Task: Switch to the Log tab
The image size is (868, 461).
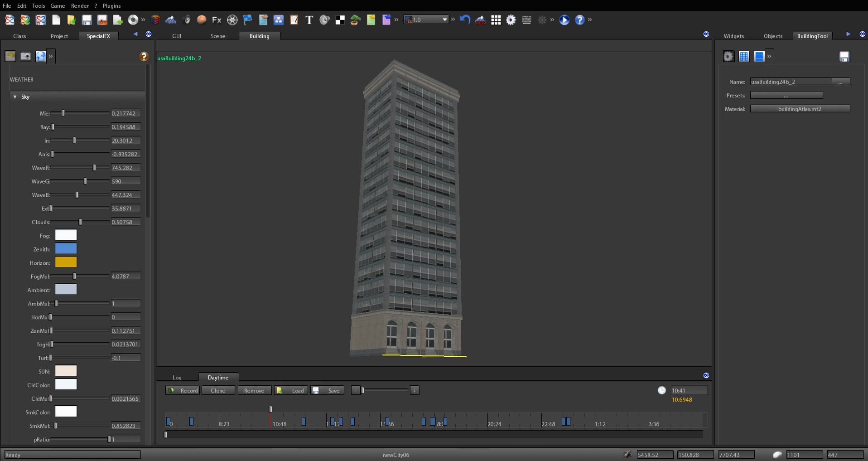Action: (x=177, y=377)
